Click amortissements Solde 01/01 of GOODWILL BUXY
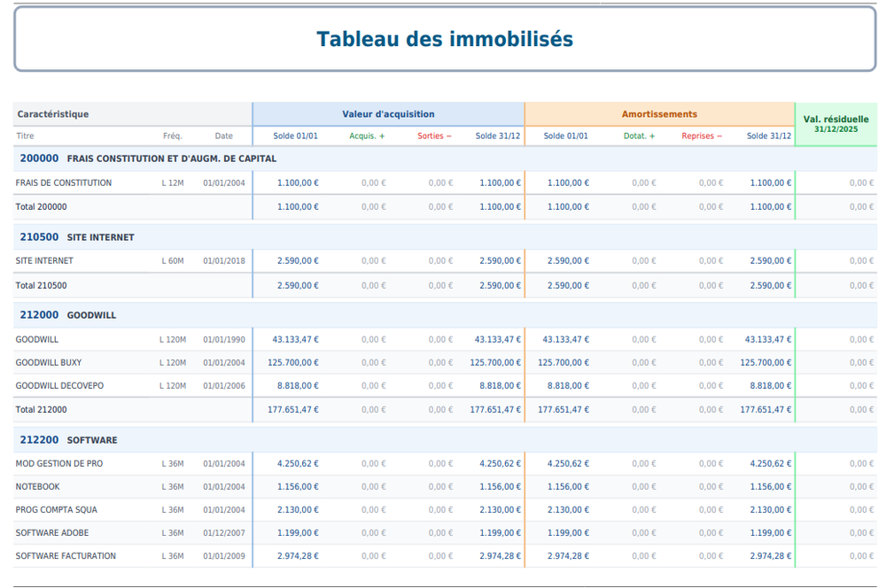886x588 pixels. pos(563,362)
